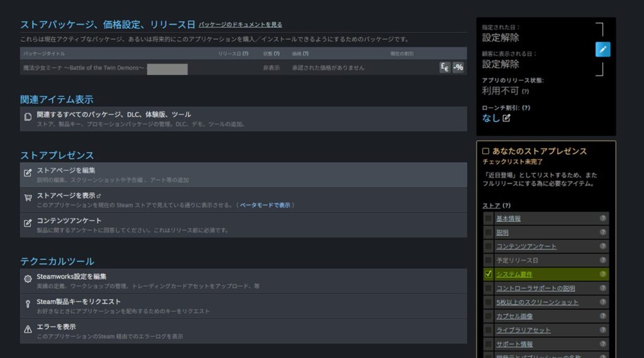The image size is (644, 358).
Task: Tick the 基本情報 checklist checkbox
Action: click(x=489, y=218)
